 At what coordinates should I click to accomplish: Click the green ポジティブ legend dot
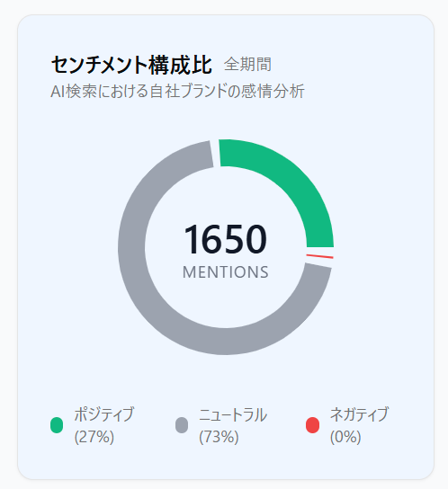coord(57,425)
